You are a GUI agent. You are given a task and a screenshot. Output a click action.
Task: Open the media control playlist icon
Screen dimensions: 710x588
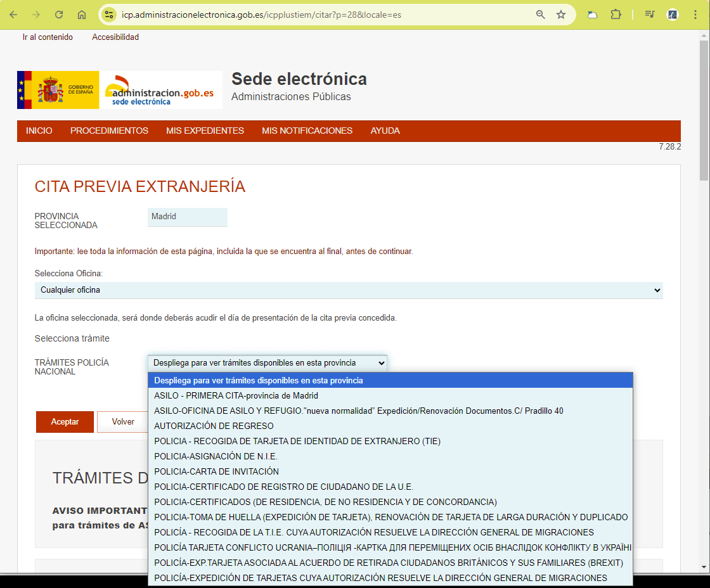click(x=650, y=15)
